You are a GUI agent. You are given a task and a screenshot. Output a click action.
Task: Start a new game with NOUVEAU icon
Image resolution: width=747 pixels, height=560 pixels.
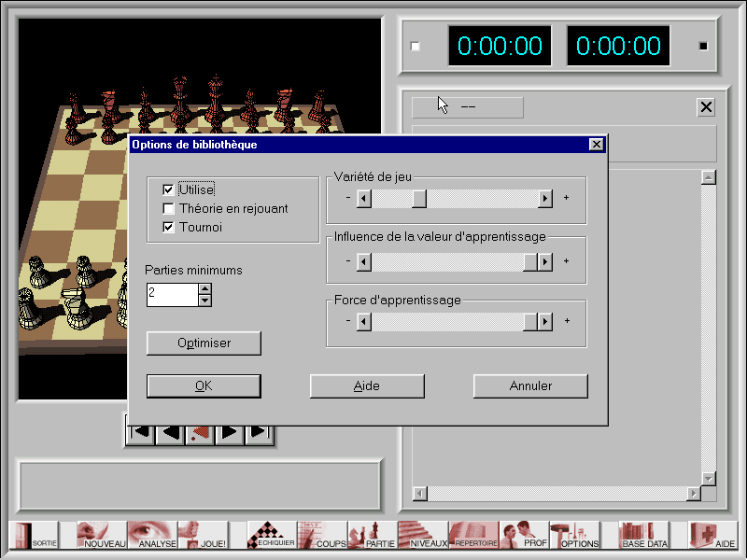tap(102, 535)
